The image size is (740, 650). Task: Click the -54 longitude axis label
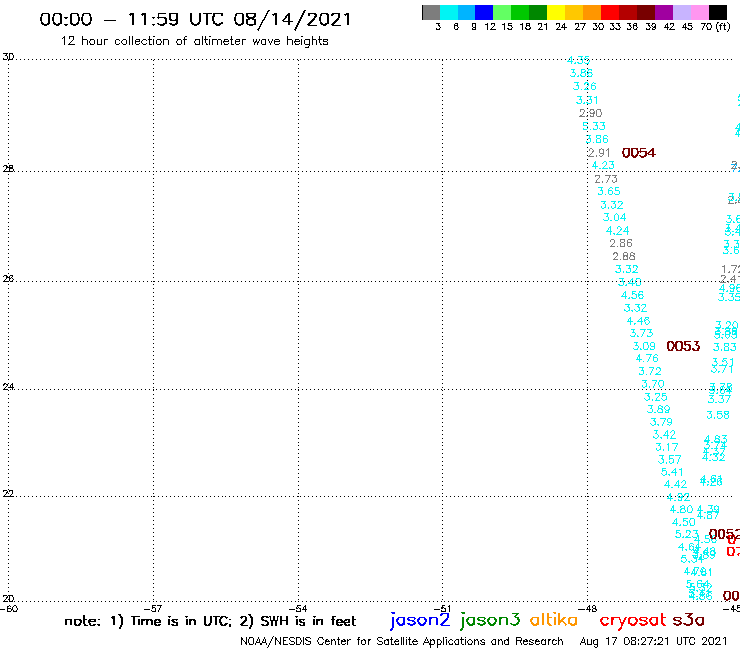(298, 609)
